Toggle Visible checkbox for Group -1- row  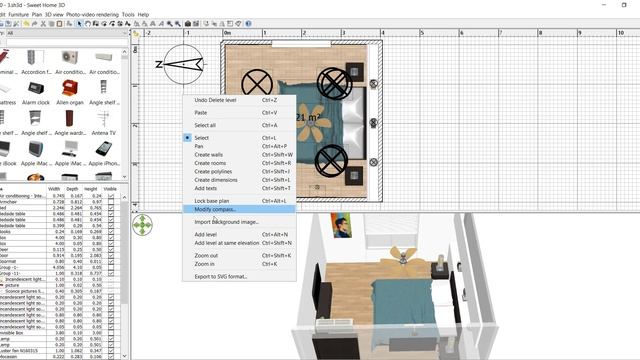click(x=111, y=267)
